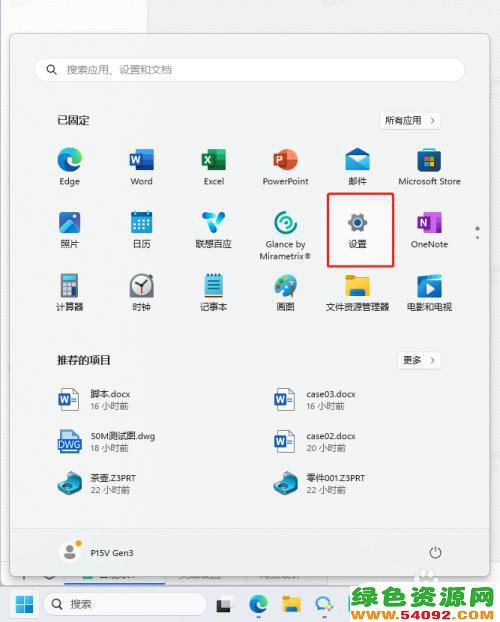Open the 画图 paint app
Viewport: 500px width, 622px height.
(x=285, y=293)
